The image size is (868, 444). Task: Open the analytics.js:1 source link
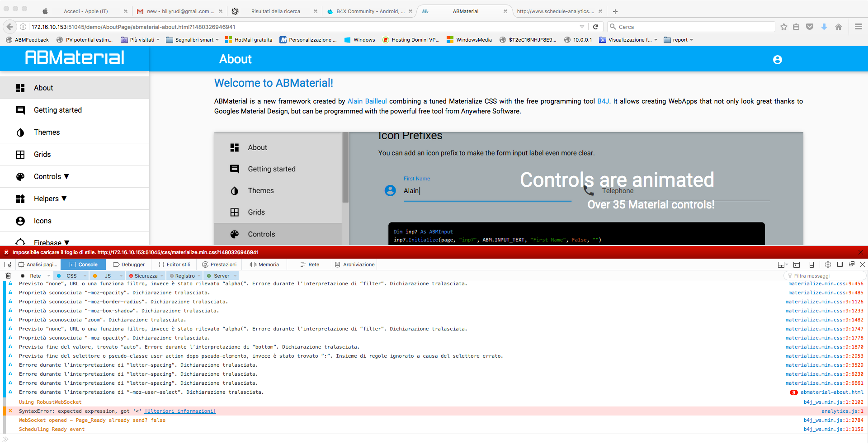pos(842,411)
